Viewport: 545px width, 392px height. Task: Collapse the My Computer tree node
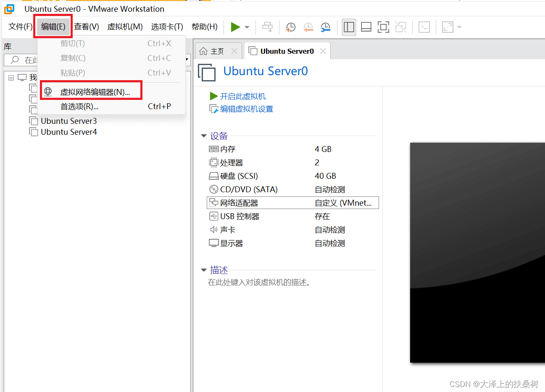coord(11,78)
